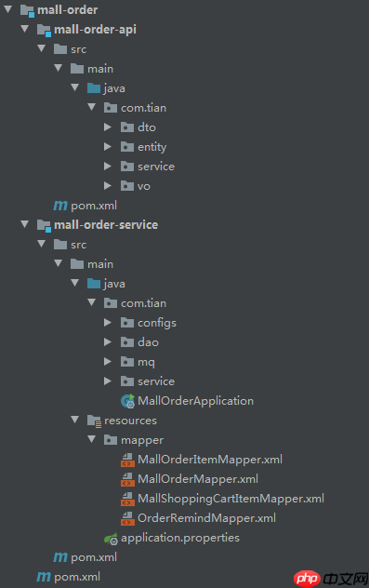Click the mall-order-service module icon
Viewport: 369px width, 588px height.
[44, 225]
